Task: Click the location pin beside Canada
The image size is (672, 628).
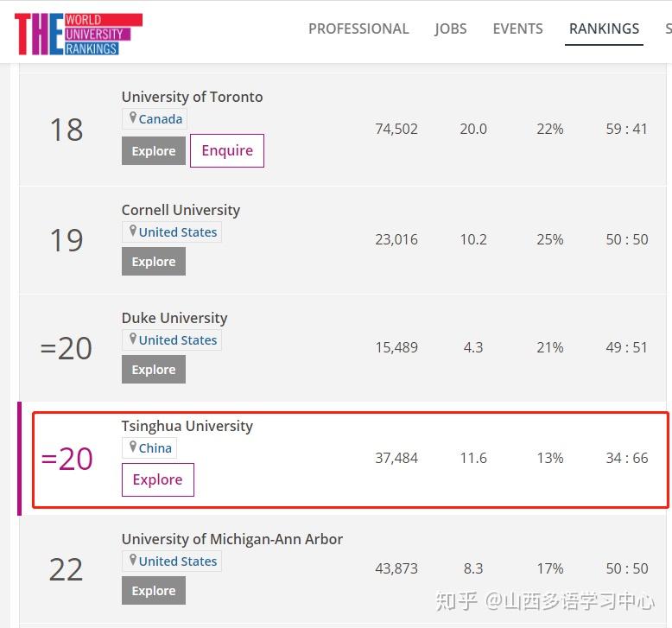Action: 133,118
